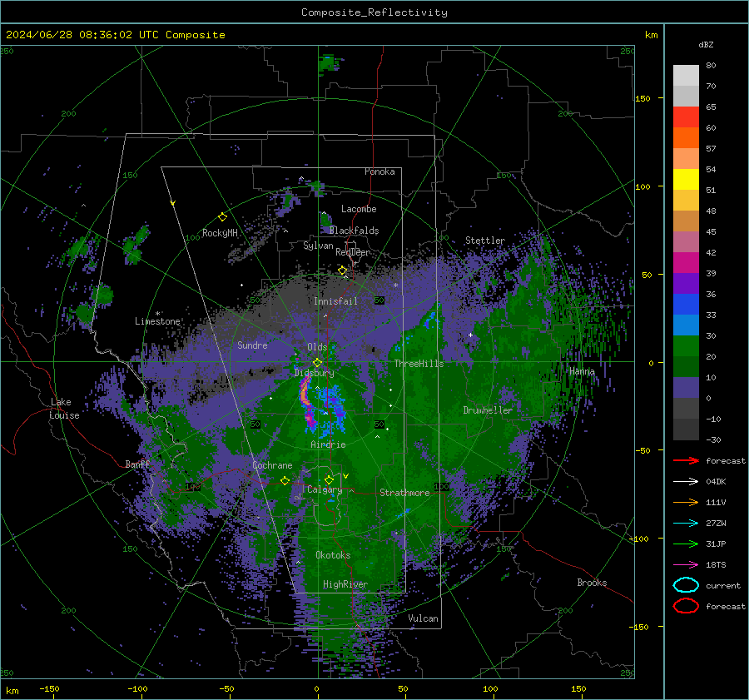Click the red forecast arrow in legend
Image resolution: width=749 pixels, height=700 pixels.
tap(686, 460)
